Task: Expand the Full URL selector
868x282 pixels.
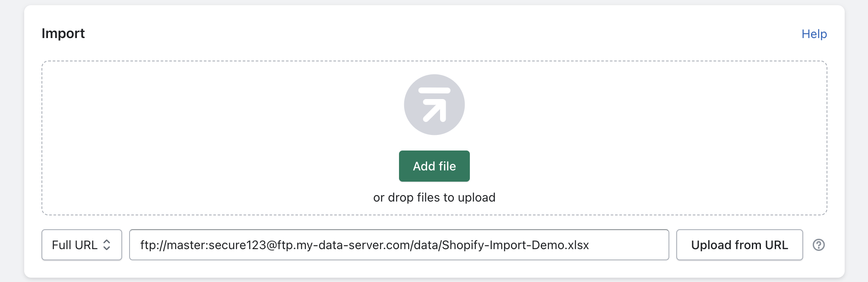Action: coord(82,245)
